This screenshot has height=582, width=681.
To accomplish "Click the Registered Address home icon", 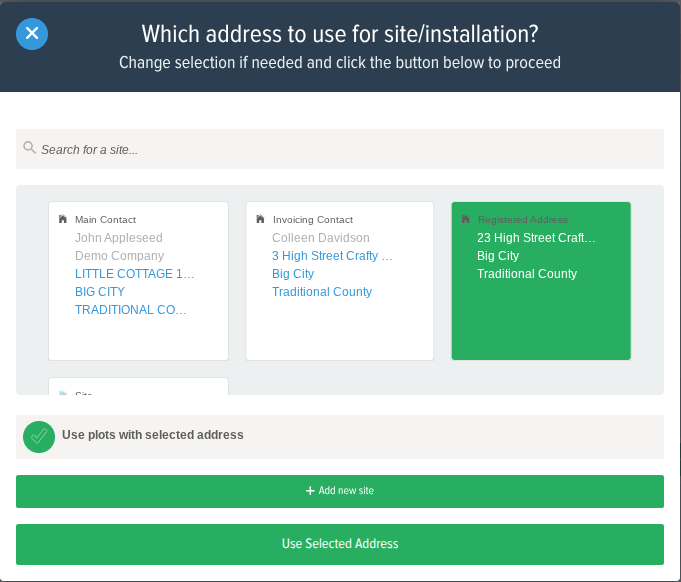I will click(465, 219).
